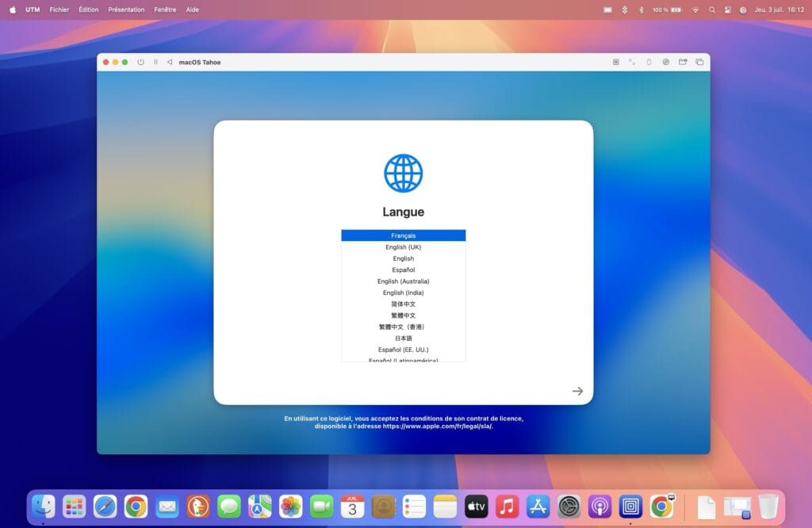Open the Fichier menu
The width and height of the screenshot is (812, 528).
pyautogui.click(x=59, y=10)
